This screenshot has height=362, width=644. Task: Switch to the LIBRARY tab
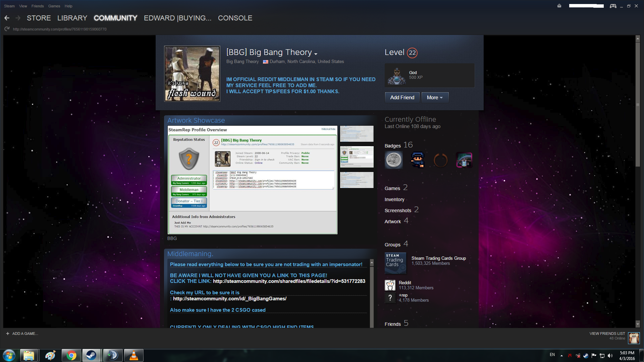(x=72, y=18)
